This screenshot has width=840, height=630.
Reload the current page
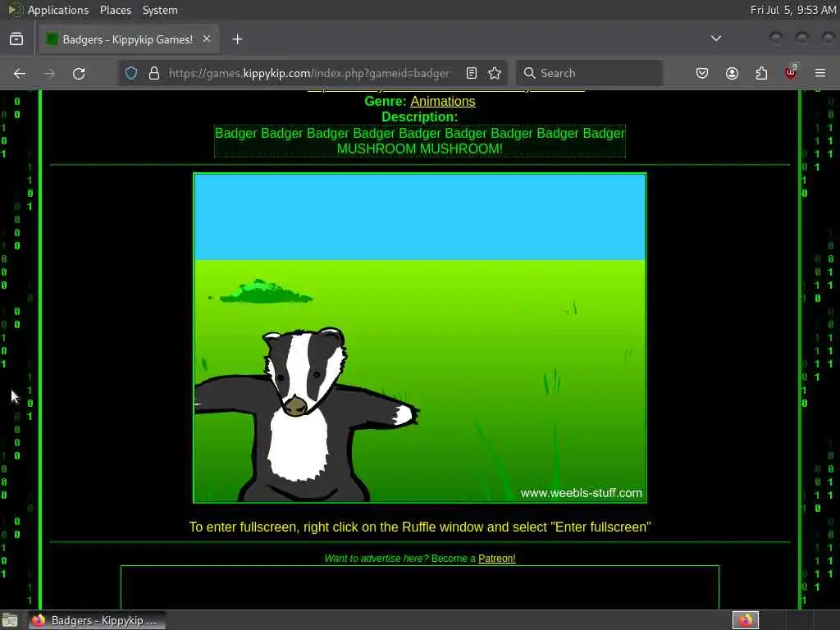79,73
